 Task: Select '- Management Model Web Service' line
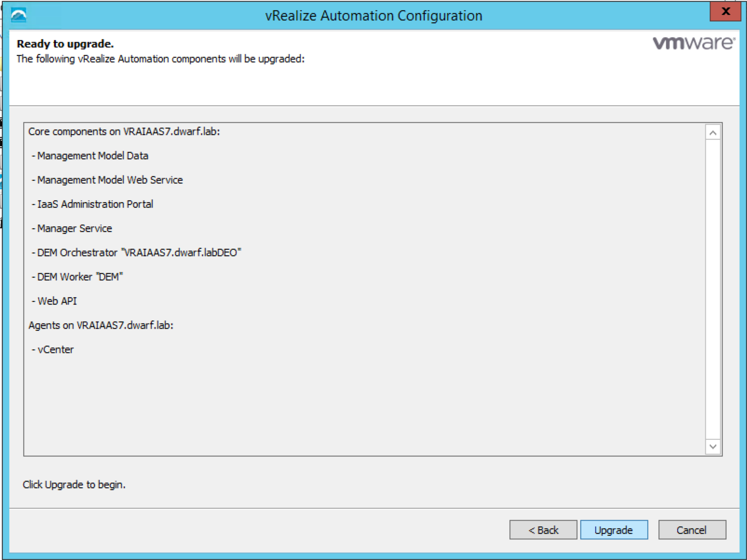[x=107, y=180]
